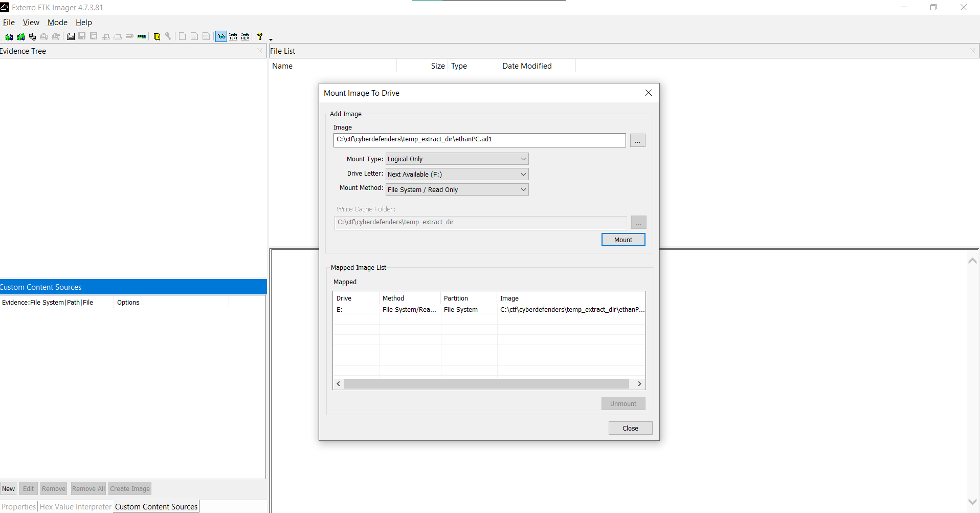This screenshot has height=513, width=980.
Task: Close the Evidence Tree pane
Action: [259, 51]
